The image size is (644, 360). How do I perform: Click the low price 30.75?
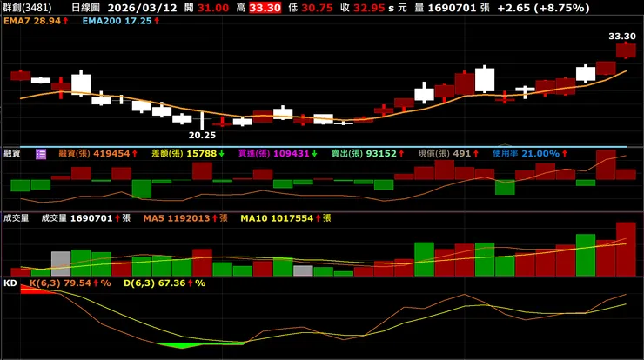coord(317,8)
